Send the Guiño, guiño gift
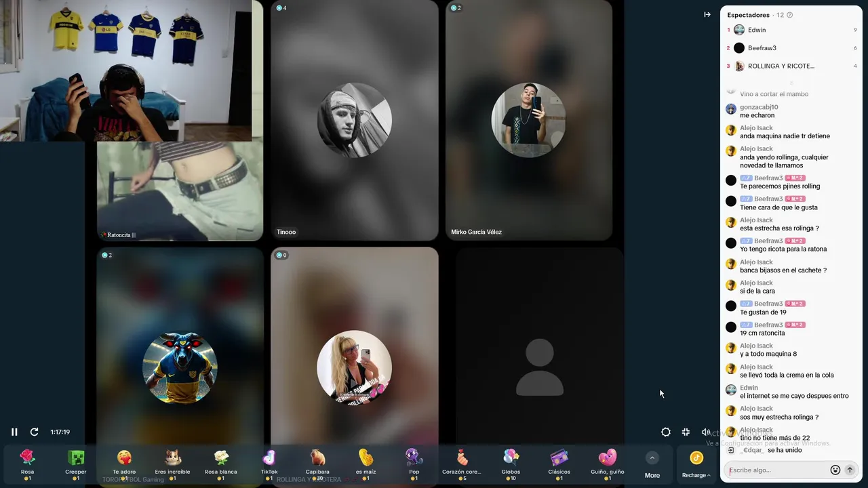This screenshot has width=868, height=488. click(x=608, y=464)
